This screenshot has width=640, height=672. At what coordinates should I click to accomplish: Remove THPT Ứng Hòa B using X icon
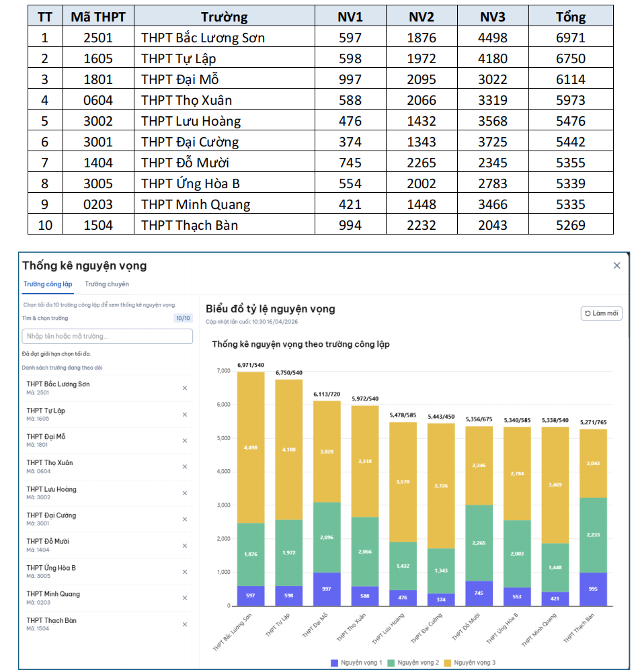click(185, 572)
